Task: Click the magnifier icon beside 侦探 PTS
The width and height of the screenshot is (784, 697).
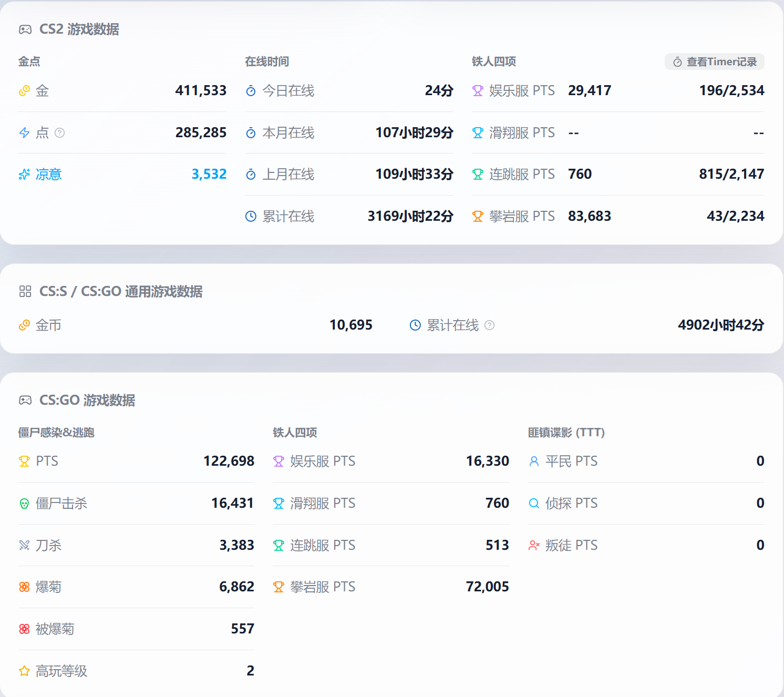Action: pos(534,504)
